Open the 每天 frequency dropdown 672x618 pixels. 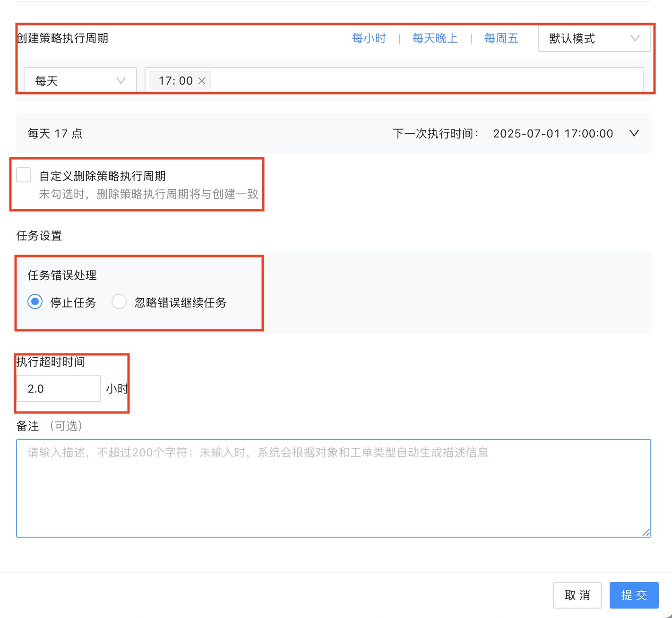pos(80,81)
